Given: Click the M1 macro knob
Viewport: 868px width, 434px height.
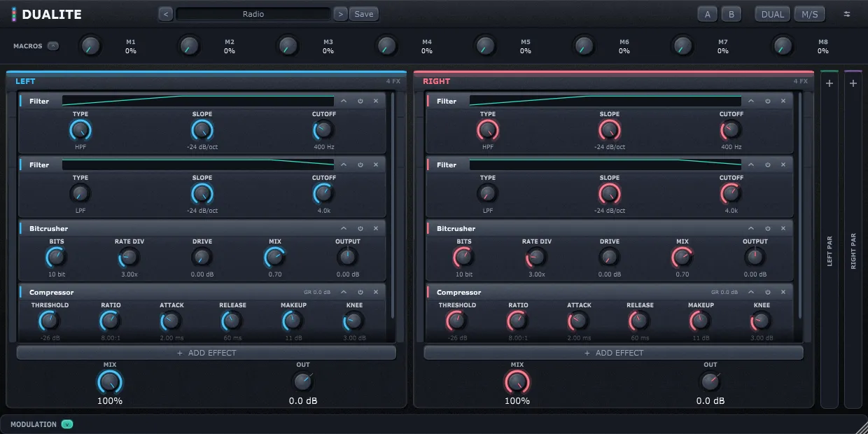Looking at the screenshot, I should click(90, 46).
